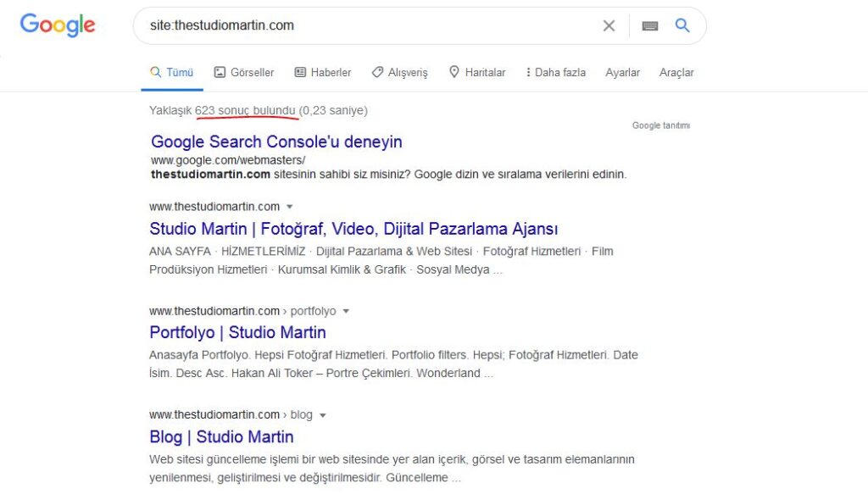Viewport: 868px width, 494px height.
Task: Click the 623 sonuç bulundu result count
Action: [x=245, y=110]
